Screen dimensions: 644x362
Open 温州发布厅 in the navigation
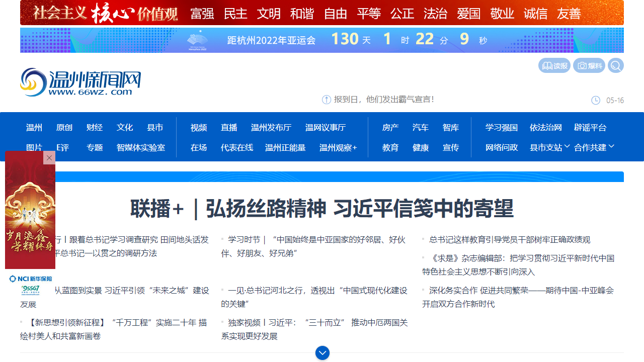(x=271, y=128)
